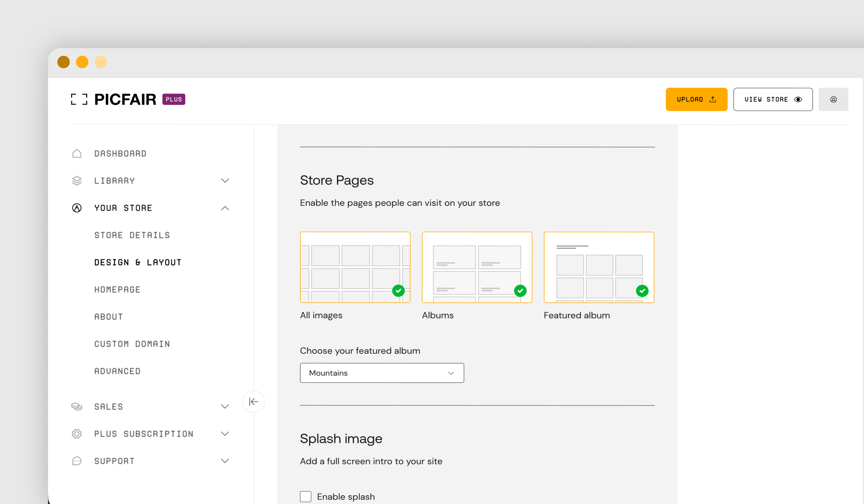Collapse the Your Store section chevron
864x504 pixels.
225,208
